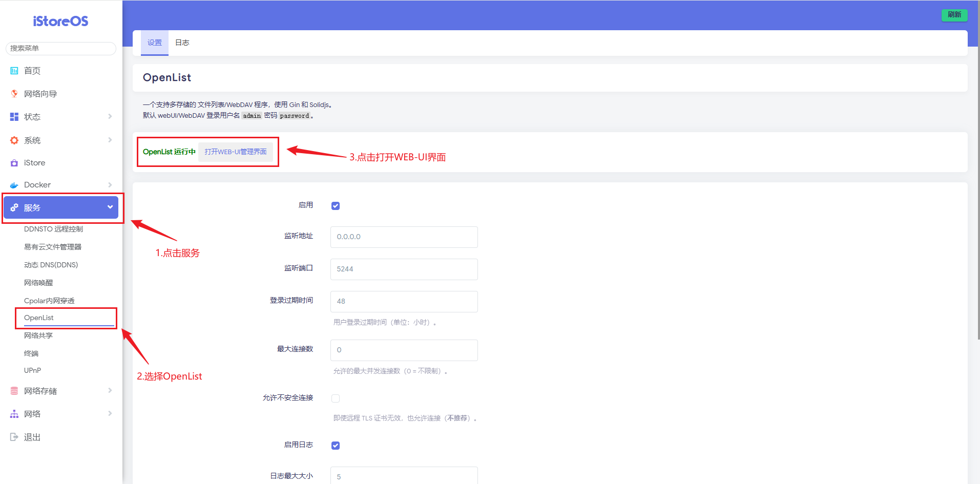Expand the 网络存储 menu arrow
Viewport: 980px width, 484px height.
click(x=110, y=390)
